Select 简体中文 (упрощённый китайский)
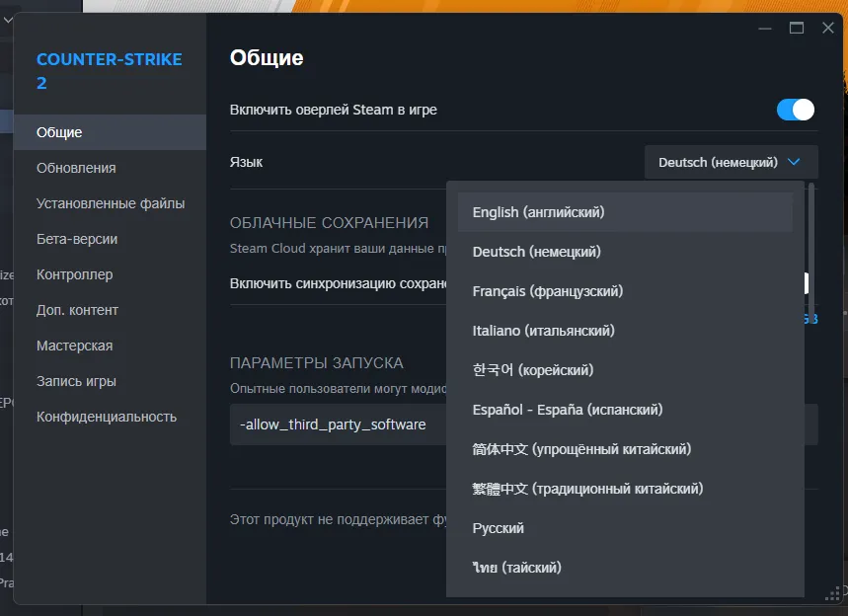This screenshot has width=848, height=616. point(625,449)
